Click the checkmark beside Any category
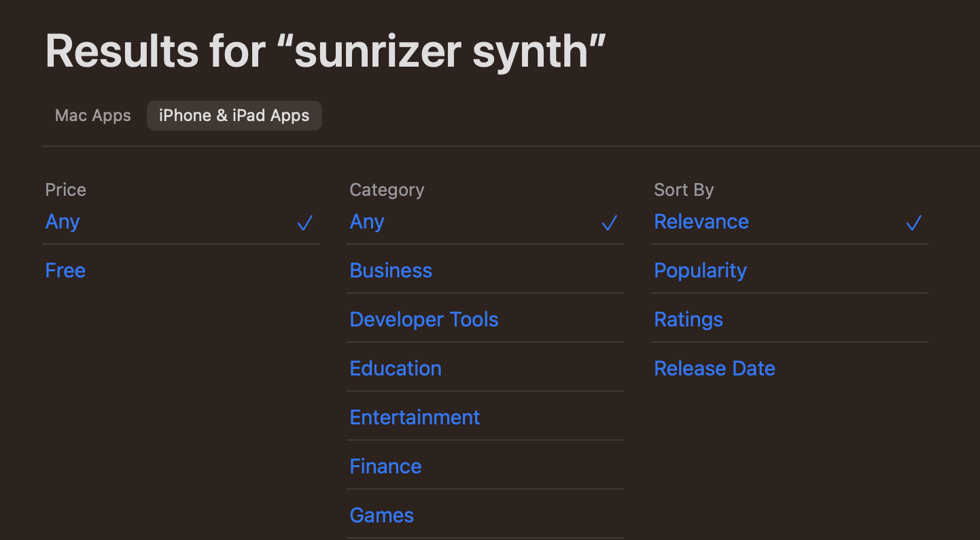This screenshot has height=540, width=980. click(x=609, y=223)
